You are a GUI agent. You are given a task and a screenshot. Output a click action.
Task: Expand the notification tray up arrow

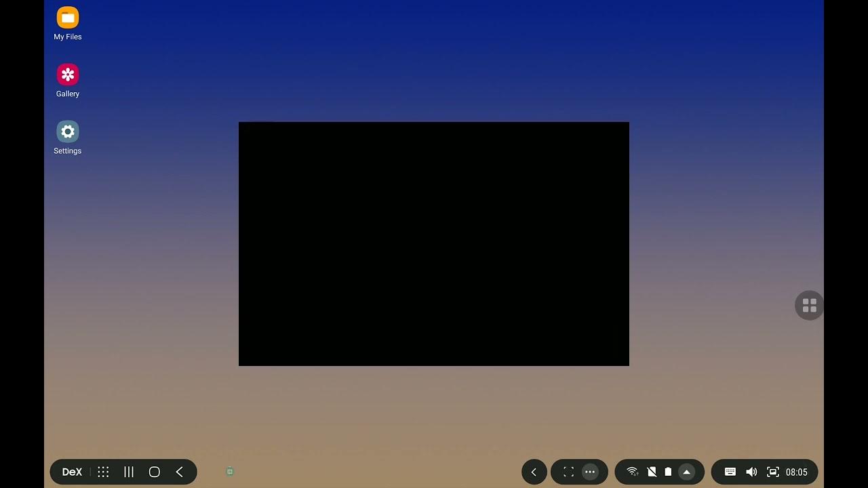click(x=686, y=472)
